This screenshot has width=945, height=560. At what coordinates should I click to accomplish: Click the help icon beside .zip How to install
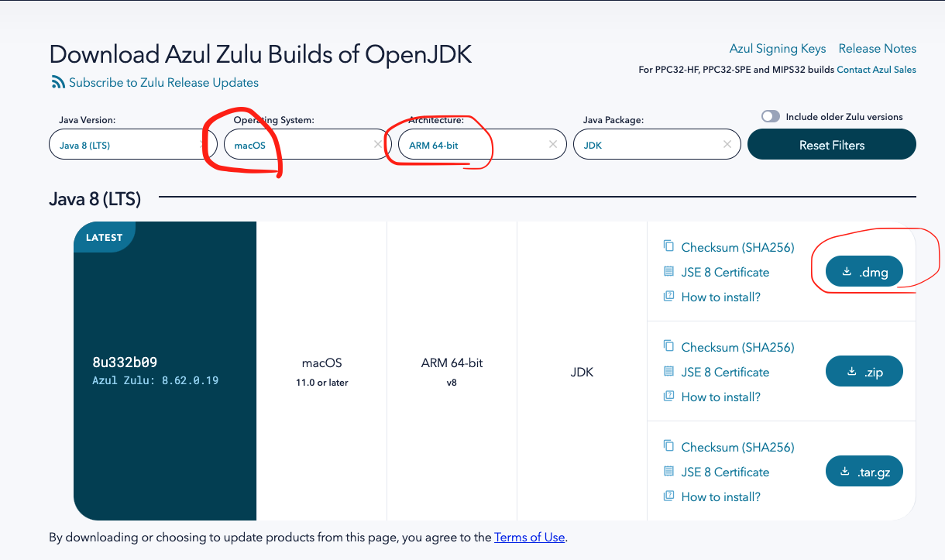click(668, 397)
